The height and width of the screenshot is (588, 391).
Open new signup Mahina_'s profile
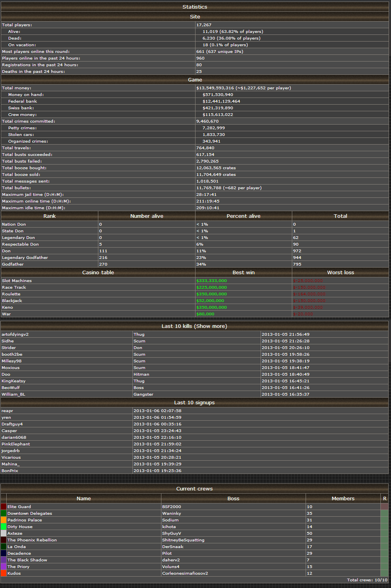[x=11, y=464]
